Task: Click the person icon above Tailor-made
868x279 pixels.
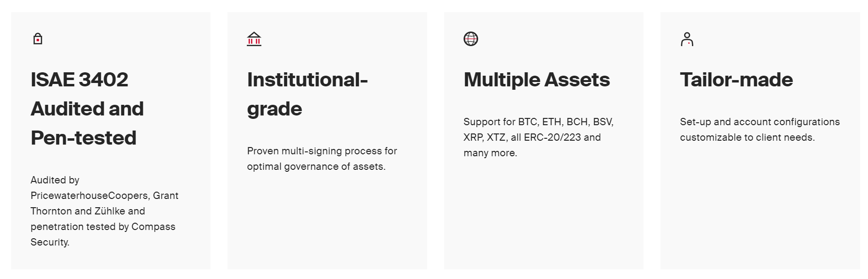Action: [x=687, y=39]
